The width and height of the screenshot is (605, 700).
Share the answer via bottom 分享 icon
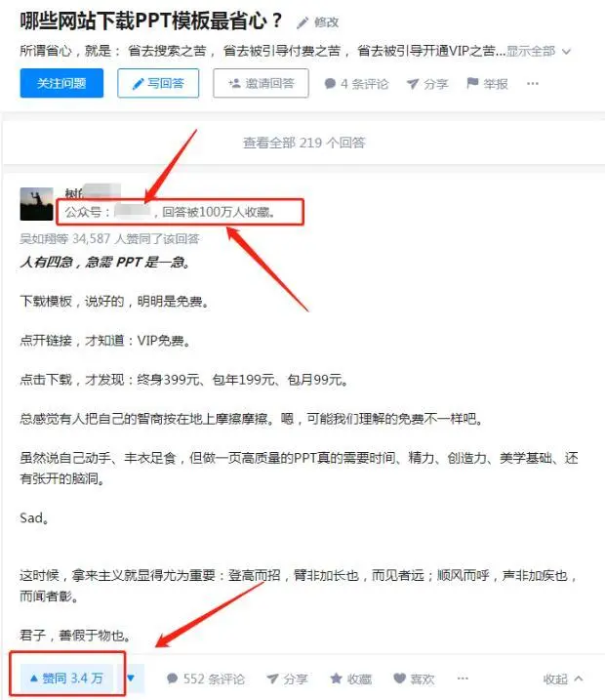tap(287, 679)
